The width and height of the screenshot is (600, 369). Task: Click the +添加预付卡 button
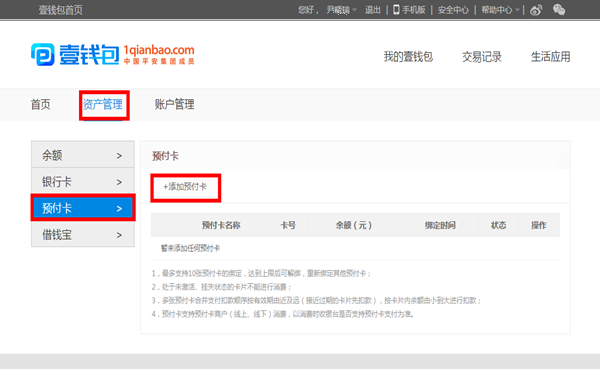click(186, 187)
